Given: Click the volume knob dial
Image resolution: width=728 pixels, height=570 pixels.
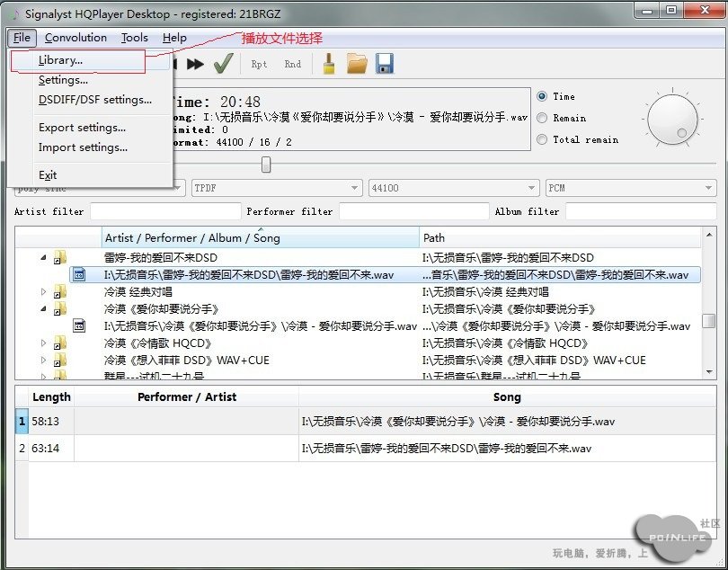Looking at the screenshot, I should (672, 119).
